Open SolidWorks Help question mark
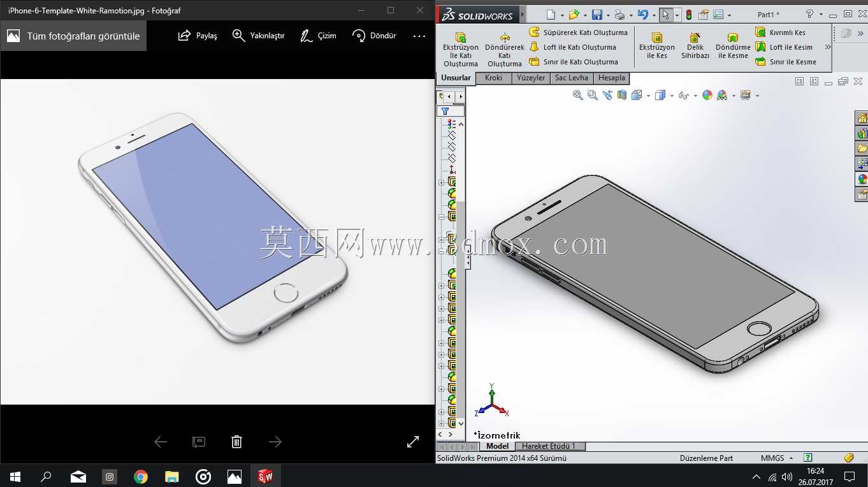This screenshot has height=487, width=868. (809, 14)
